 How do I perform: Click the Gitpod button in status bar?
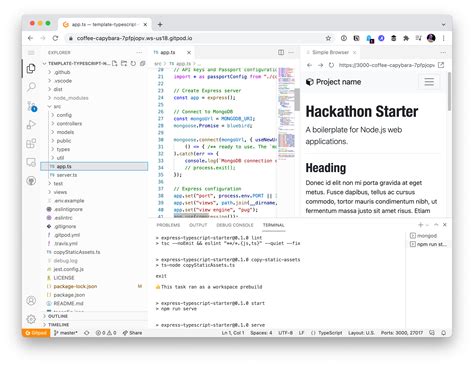pyautogui.click(x=36, y=333)
